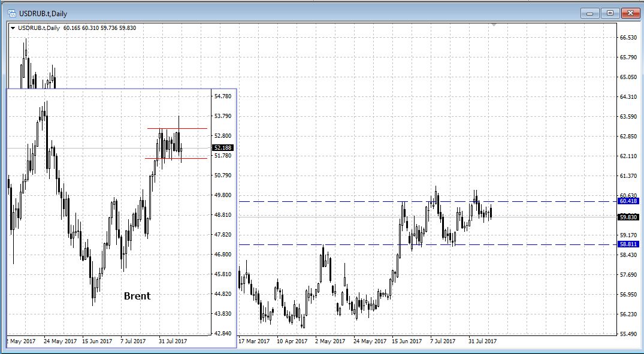Click the 15 Jun 2017 date on USDRUB axis
The width and height of the screenshot is (644, 354).
click(x=407, y=341)
